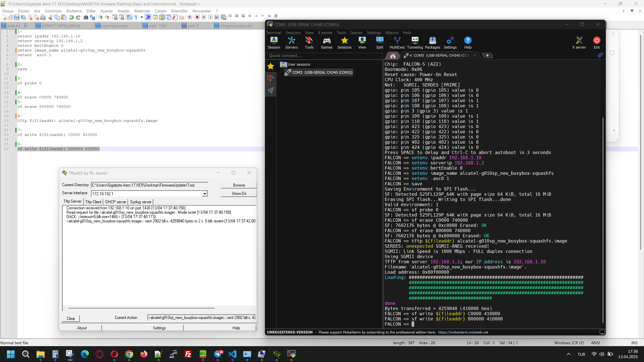Tick the checkbox in window behind MobaXterm

612,53
